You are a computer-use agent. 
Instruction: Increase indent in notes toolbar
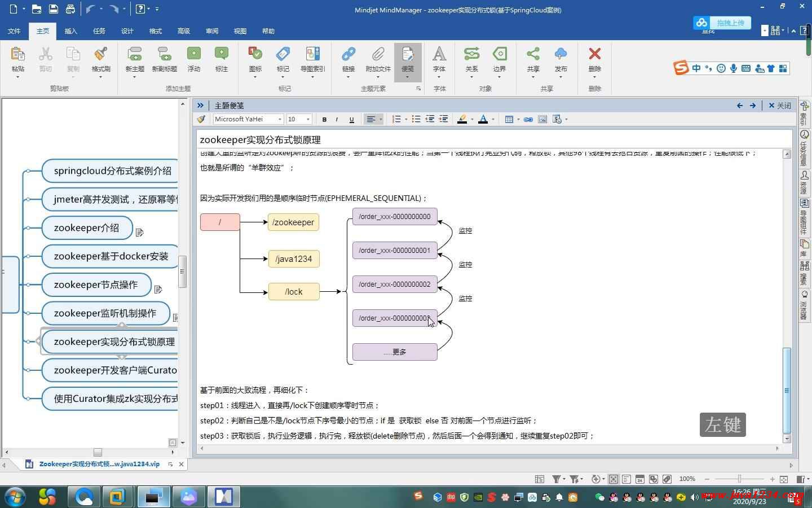tap(444, 119)
